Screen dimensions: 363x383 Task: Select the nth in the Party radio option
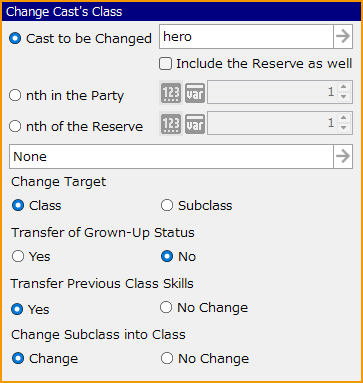pos(15,95)
